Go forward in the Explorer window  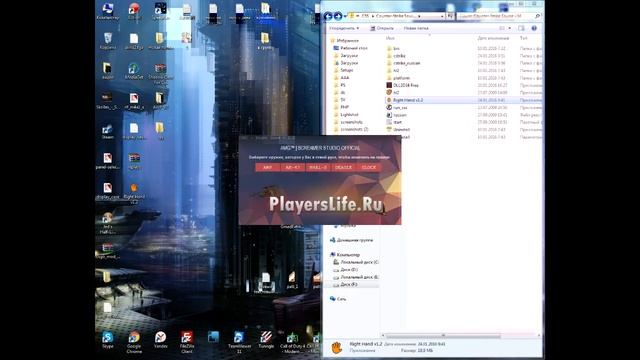(338, 16)
